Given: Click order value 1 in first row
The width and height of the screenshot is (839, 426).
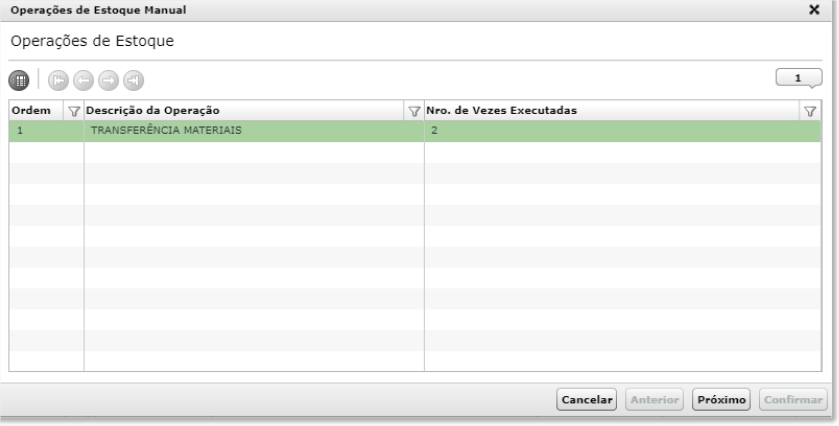Looking at the screenshot, I should (x=20, y=131).
